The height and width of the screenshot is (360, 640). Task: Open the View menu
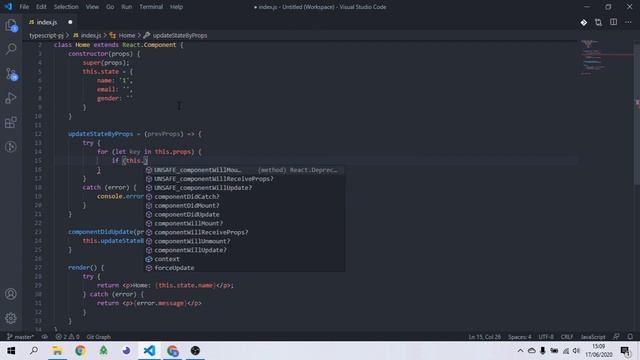tap(92, 7)
